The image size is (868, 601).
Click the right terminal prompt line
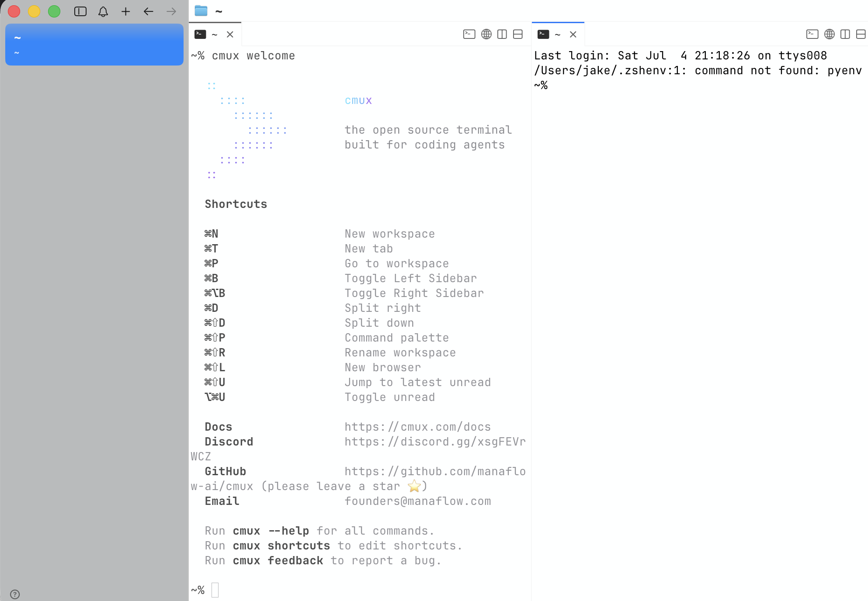pos(541,85)
